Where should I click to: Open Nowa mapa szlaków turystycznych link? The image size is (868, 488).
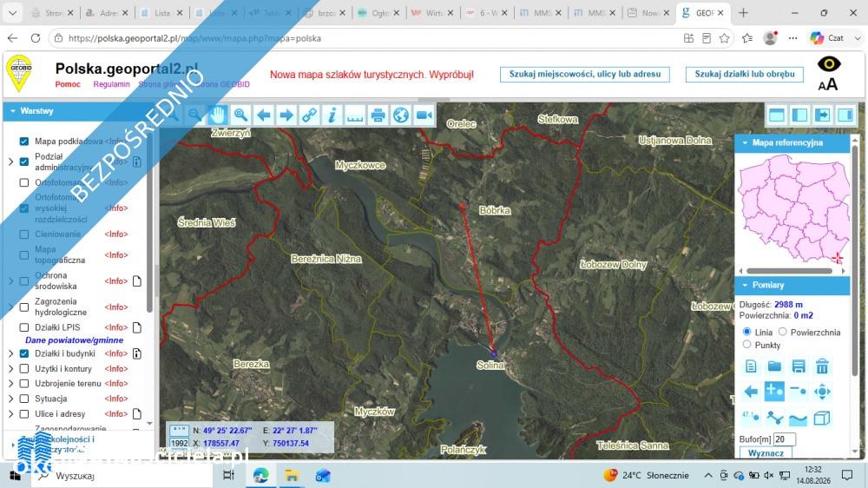[372, 74]
